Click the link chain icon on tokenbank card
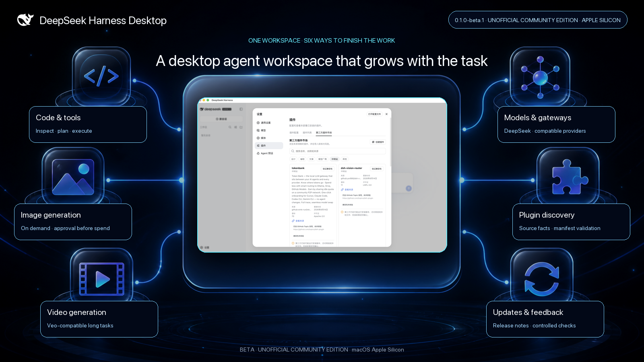The height and width of the screenshot is (362, 644). 293,221
